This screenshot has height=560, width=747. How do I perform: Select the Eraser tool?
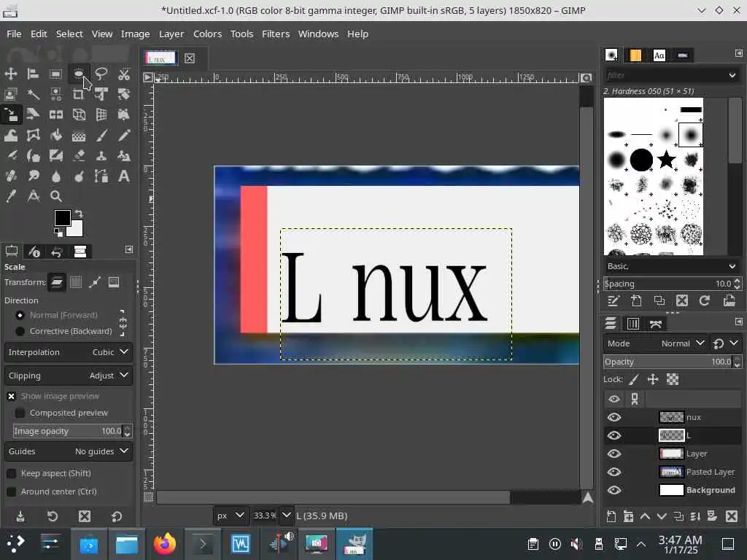(x=79, y=156)
